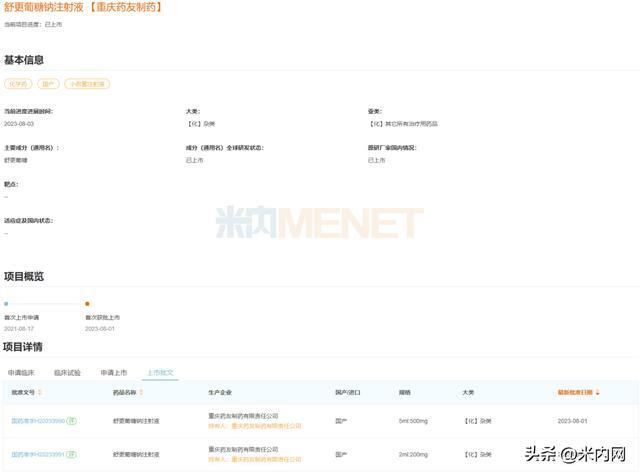Image resolution: width=640 pixels, height=476 pixels.
Task: Click drug name cell in 5ml:500mg row
Action: [136, 421]
